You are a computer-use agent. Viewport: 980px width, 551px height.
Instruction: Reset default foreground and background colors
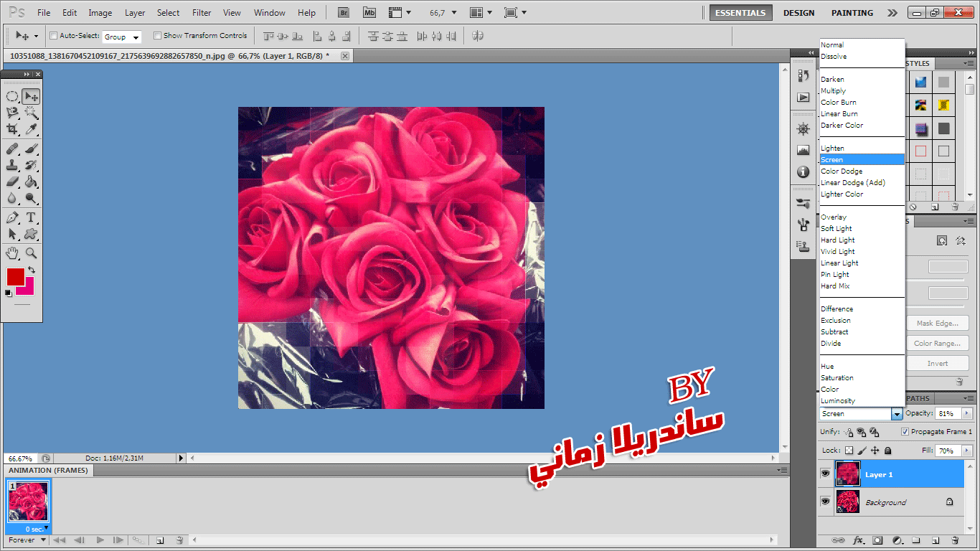(9, 293)
